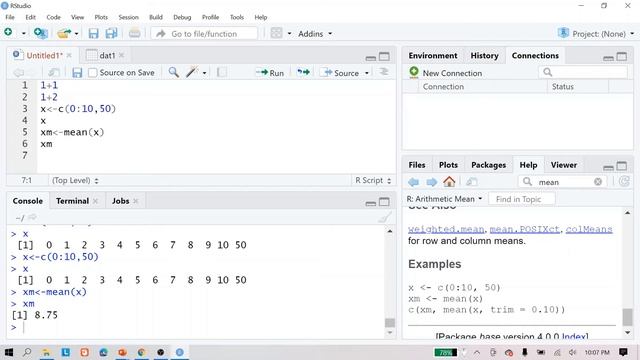Viewport: 640px width, 360px height.
Task: Open the notification center icon
Action: [623, 352]
